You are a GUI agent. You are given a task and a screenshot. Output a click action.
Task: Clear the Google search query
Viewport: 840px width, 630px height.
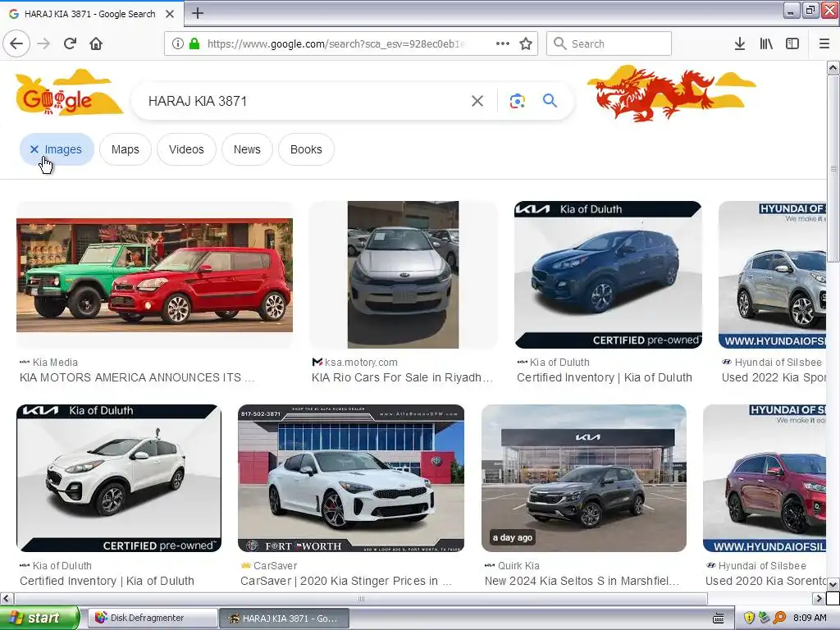(x=477, y=101)
